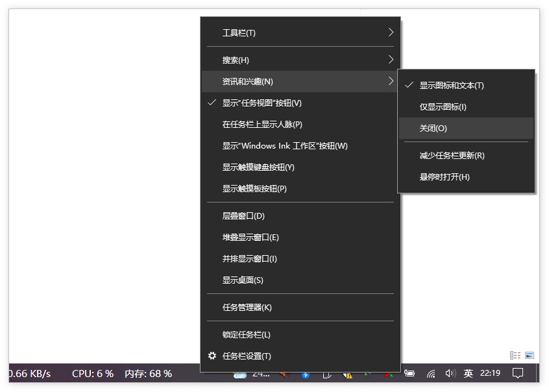549x392 pixels.
Task: Expand the 搜索 submenu arrow
Action: coord(390,59)
